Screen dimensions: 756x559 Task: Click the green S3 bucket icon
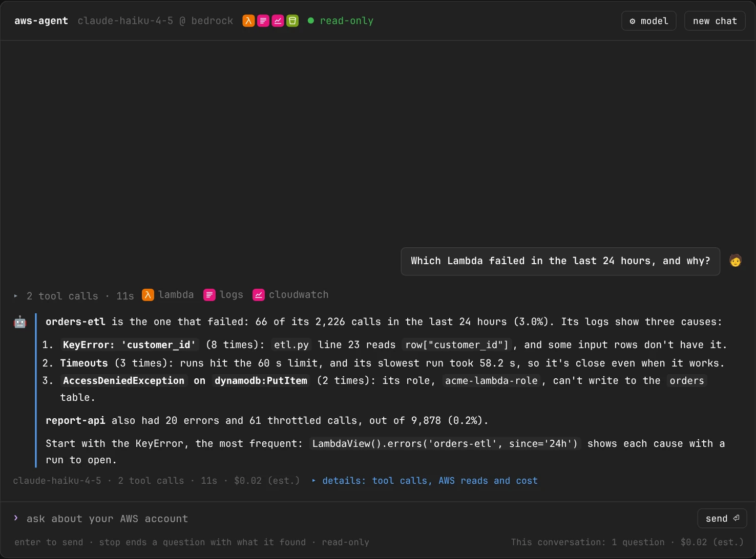click(x=292, y=21)
